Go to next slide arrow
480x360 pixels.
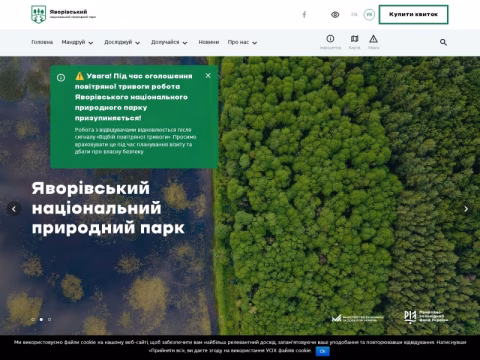click(x=466, y=209)
